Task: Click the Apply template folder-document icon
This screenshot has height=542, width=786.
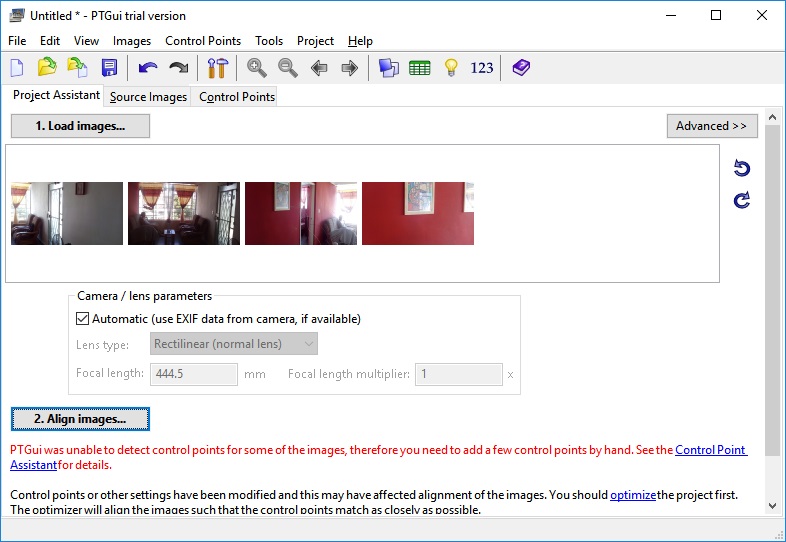Action: [x=78, y=67]
